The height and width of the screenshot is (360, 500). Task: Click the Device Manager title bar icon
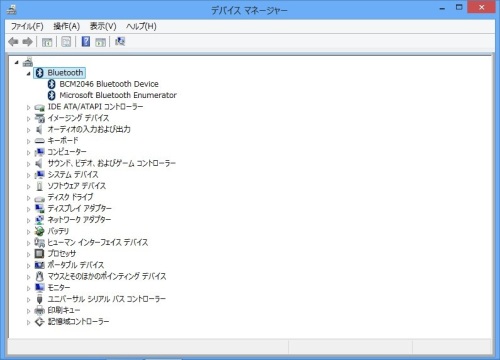[x=12, y=9]
